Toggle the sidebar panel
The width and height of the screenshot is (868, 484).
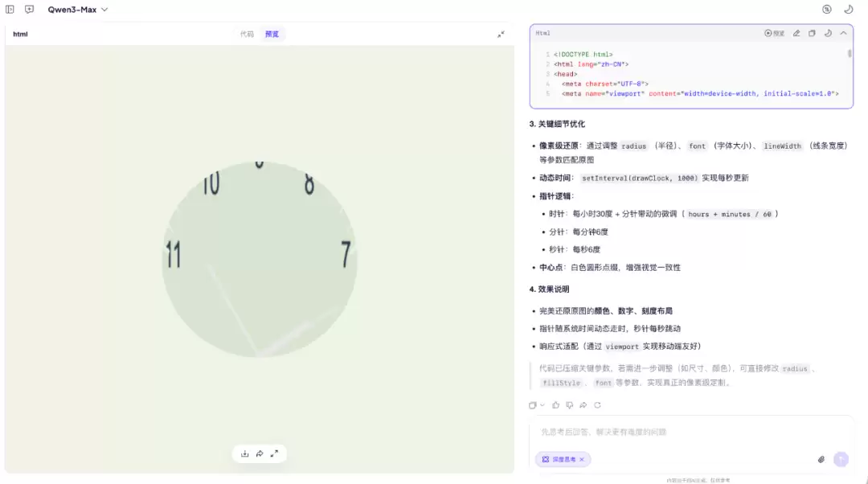[x=10, y=9]
